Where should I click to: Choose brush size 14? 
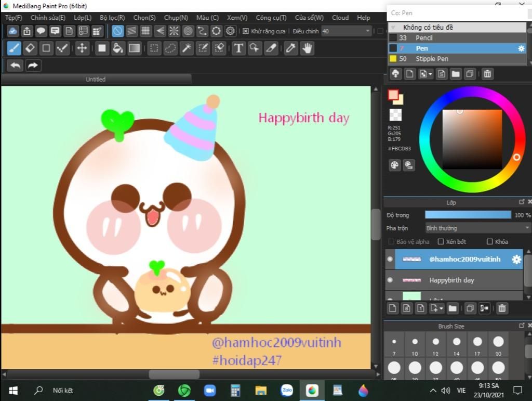[x=457, y=345]
